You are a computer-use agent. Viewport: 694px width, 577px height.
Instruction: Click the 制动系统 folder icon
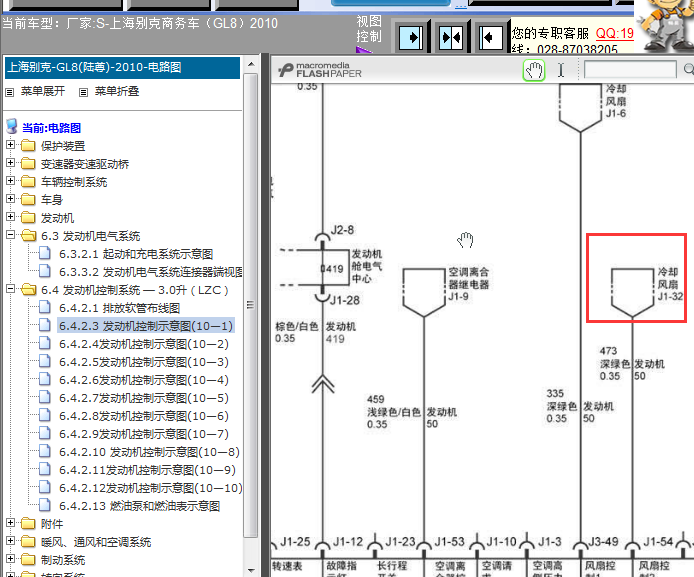[x=28, y=559]
